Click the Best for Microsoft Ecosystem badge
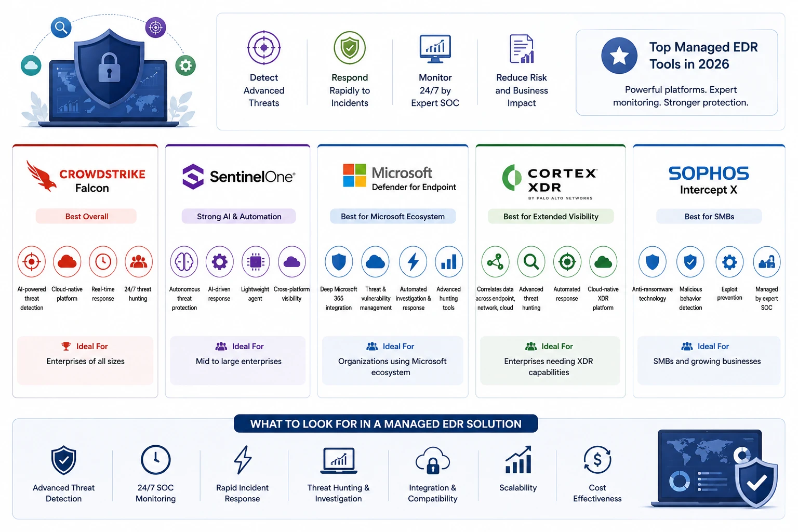 pos(393,216)
